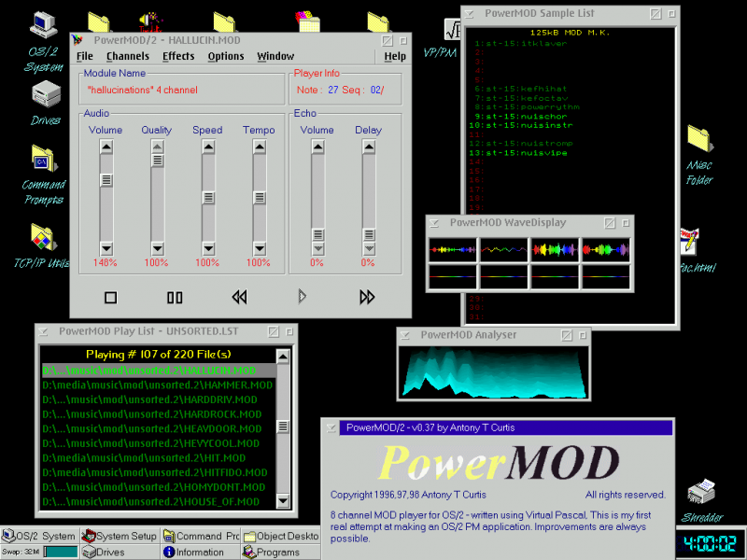Viewport: 747px width, 560px height.
Task: Click OS/2 System taskbar button
Action: click(40, 536)
